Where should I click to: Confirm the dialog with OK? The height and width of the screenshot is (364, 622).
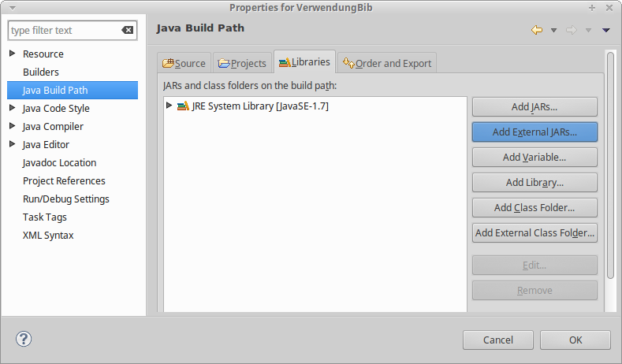[x=575, y=340]
